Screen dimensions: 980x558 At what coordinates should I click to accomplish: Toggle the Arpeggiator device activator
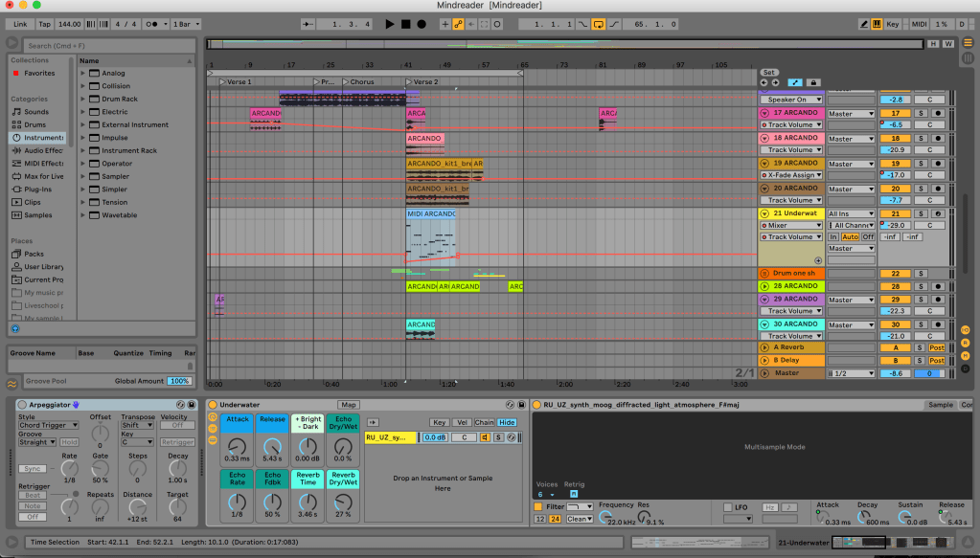click(21, 405)
